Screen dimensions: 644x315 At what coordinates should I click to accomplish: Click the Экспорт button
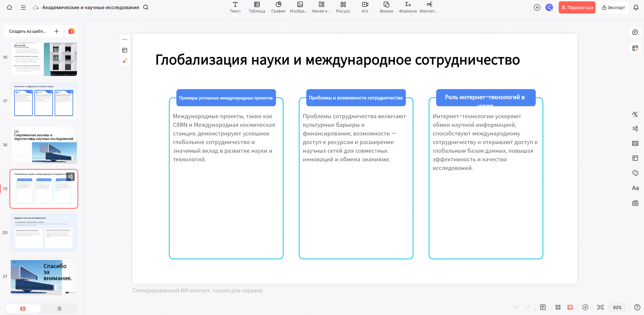[x=613, y=7]
